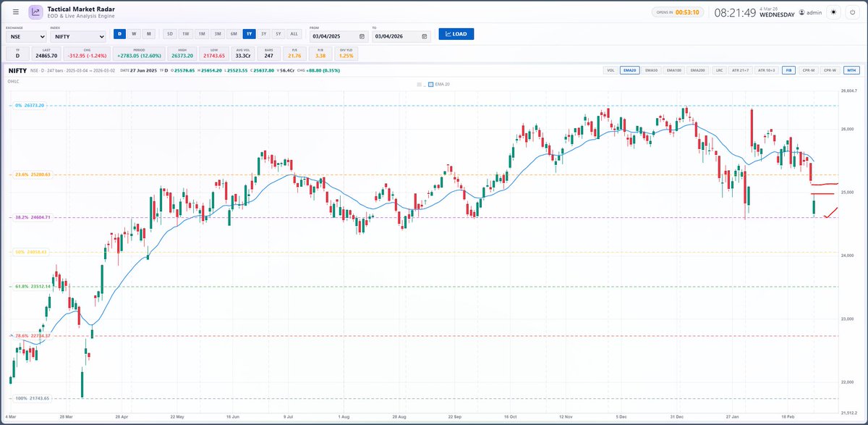Viewport: 868px width, 425px height.
Task: Toggle the EMA50 overlay
Action: [650, 70]
